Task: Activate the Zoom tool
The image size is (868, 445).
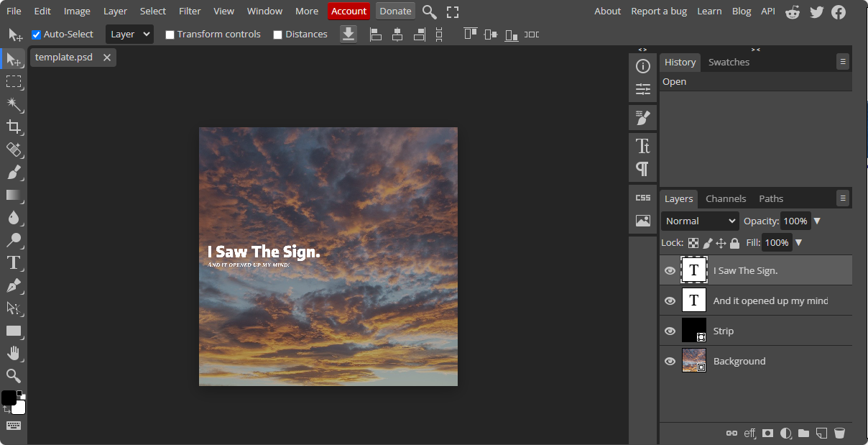Action: coord(14,375)
